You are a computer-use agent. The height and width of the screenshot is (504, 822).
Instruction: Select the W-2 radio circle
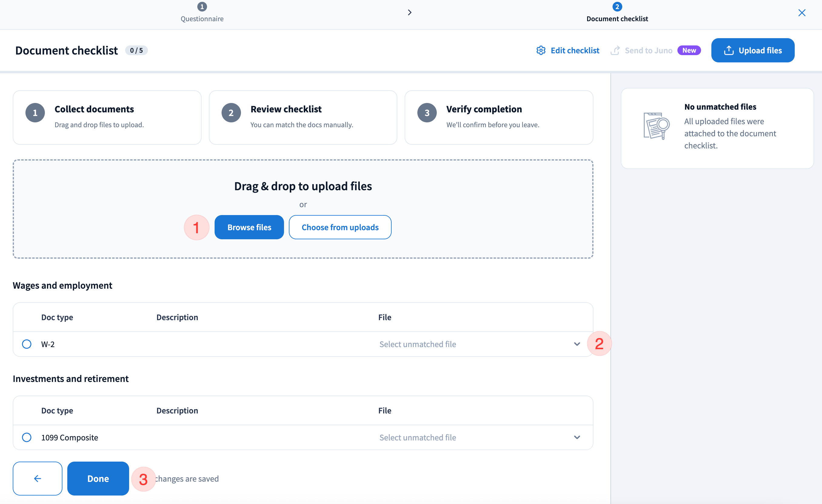[27, 344]
